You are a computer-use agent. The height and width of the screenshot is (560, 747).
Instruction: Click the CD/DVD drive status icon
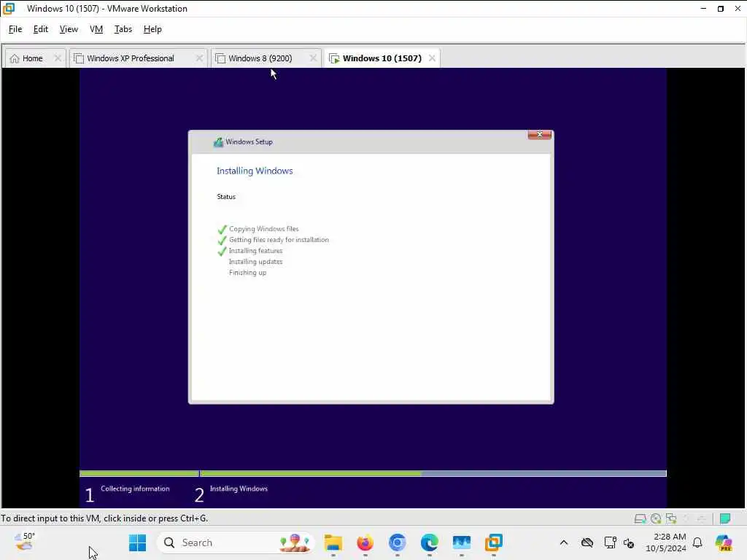click(656, 518)
